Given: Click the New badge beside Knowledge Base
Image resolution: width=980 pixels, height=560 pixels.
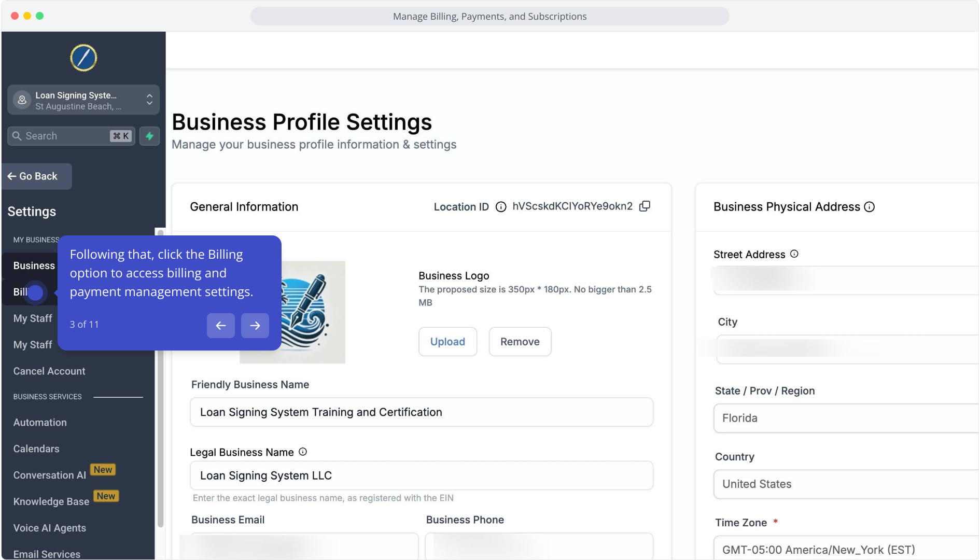Looking at the screenshot, I should 106,496.
